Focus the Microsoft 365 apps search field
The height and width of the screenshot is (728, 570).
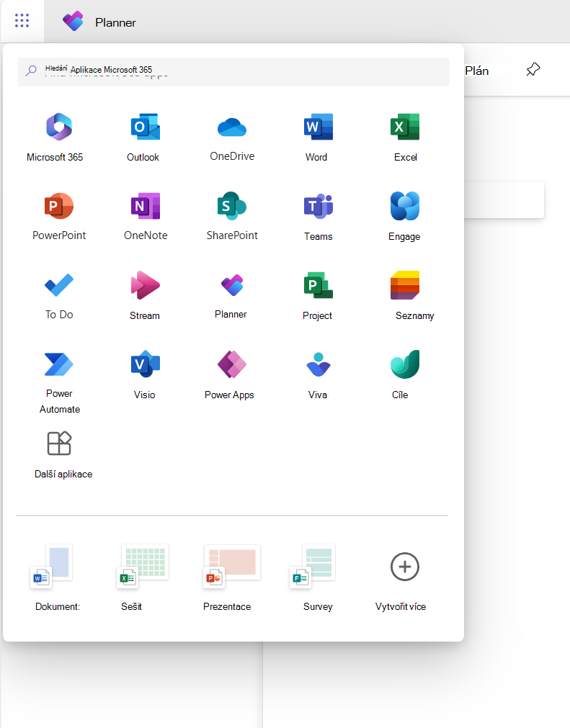[x=233, y=71]
